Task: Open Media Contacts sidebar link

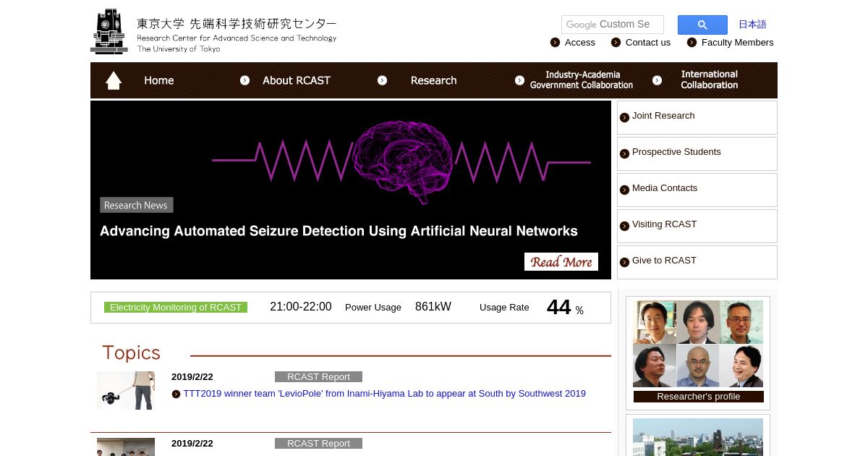Action: 665,188
